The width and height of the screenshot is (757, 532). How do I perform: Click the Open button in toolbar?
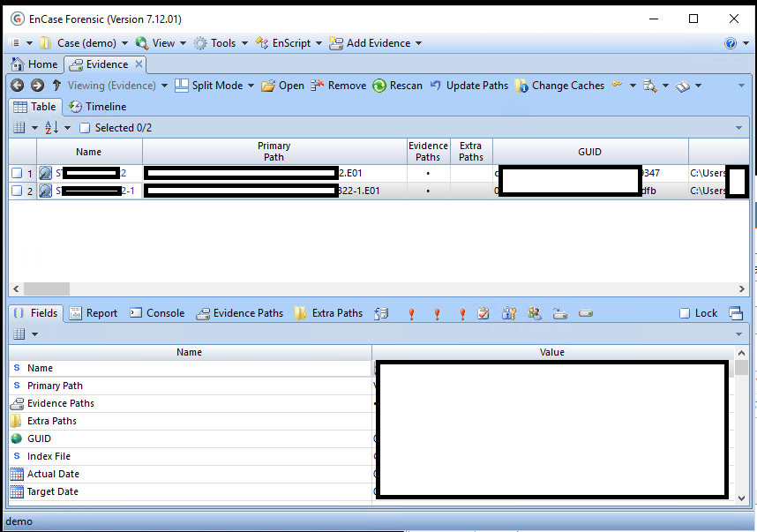[283, 86]
